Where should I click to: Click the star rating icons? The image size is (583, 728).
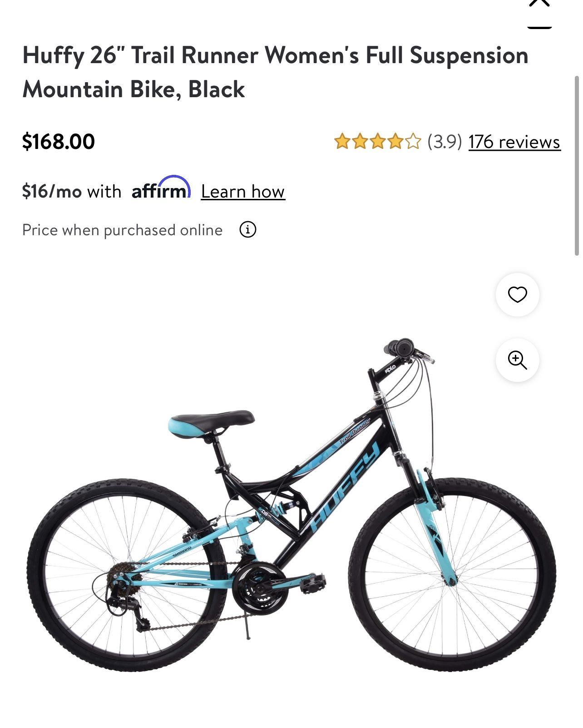click(378, 142)
